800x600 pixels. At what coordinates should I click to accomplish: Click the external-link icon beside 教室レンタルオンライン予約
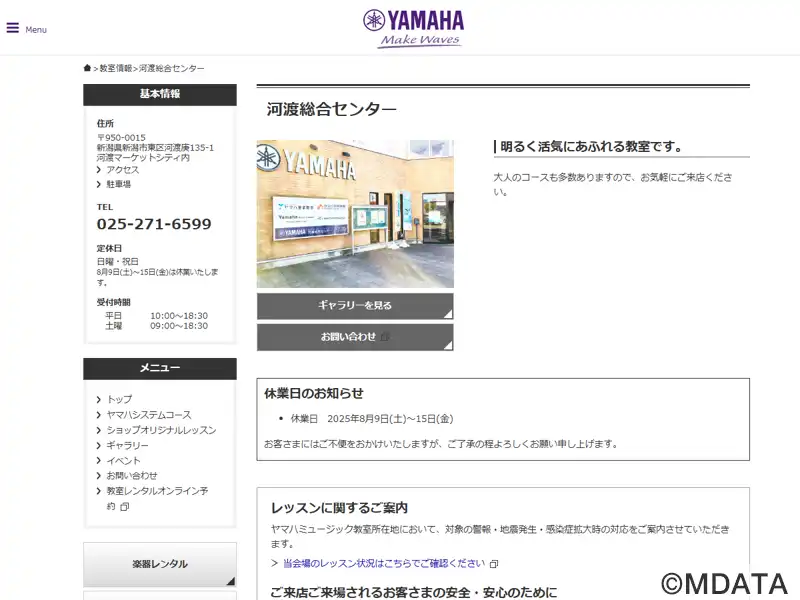(x=124, y=507)
